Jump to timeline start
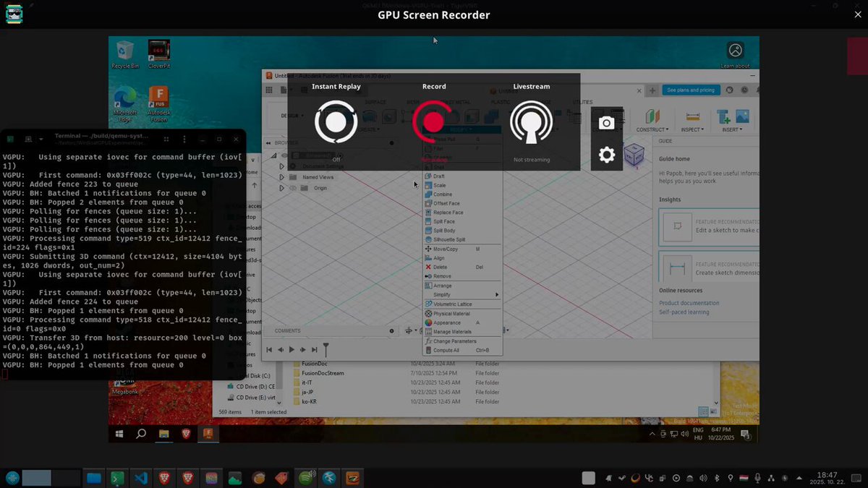The width and height of the screenshot is (868, 488). pos(269,350)
